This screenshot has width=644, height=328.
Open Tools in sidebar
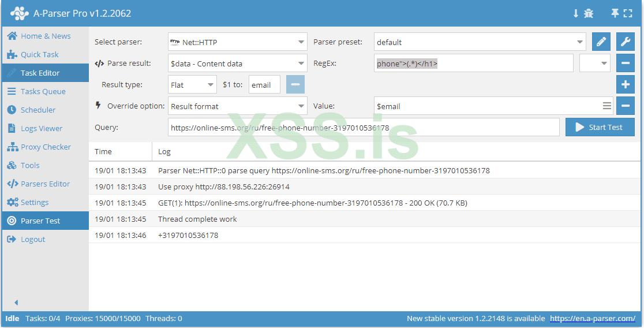[45, 166]
